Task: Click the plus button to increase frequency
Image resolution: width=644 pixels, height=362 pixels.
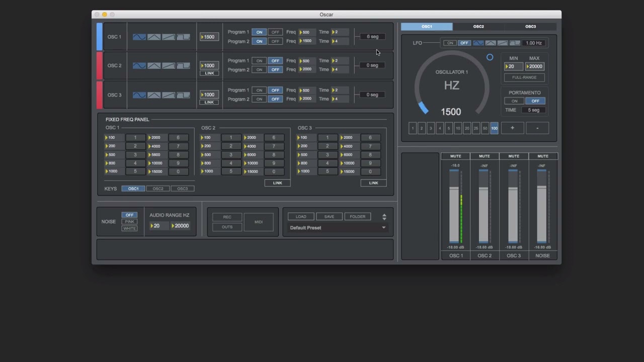Action: coord(512,128)
